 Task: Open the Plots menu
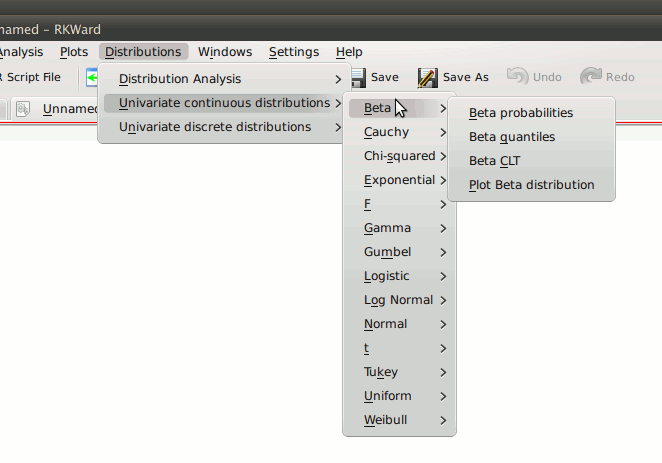coord(74,52)
